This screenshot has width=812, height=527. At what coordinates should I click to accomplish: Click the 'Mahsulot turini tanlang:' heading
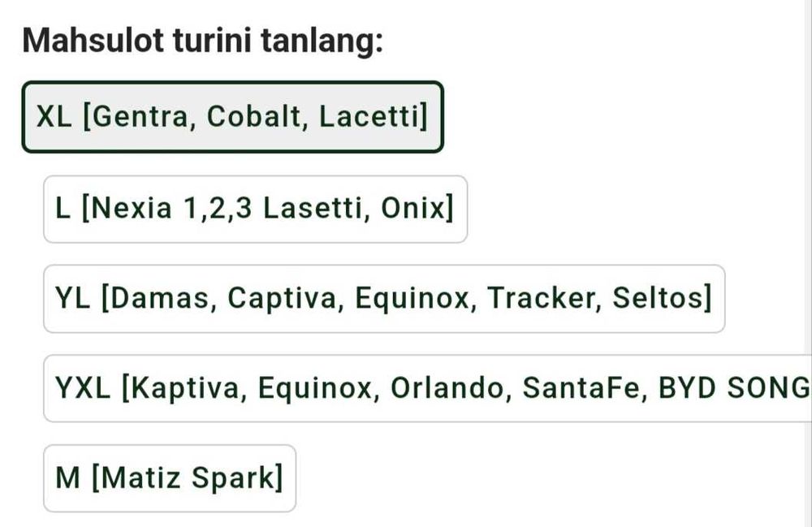tap(203, 39)
